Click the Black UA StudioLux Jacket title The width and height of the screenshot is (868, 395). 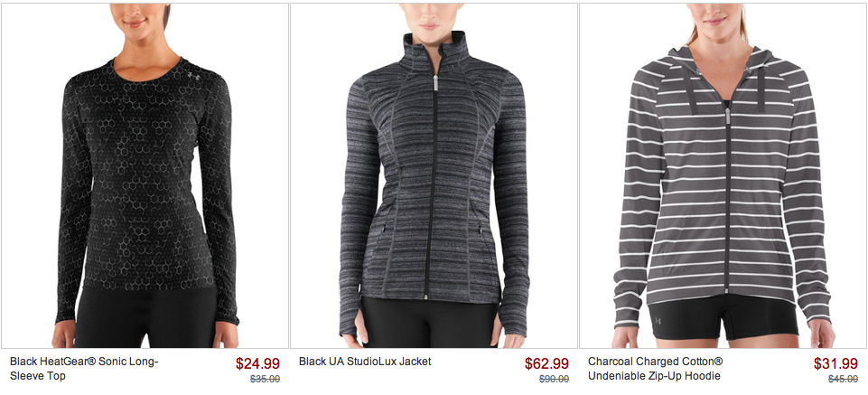click(x=365, y=362)
